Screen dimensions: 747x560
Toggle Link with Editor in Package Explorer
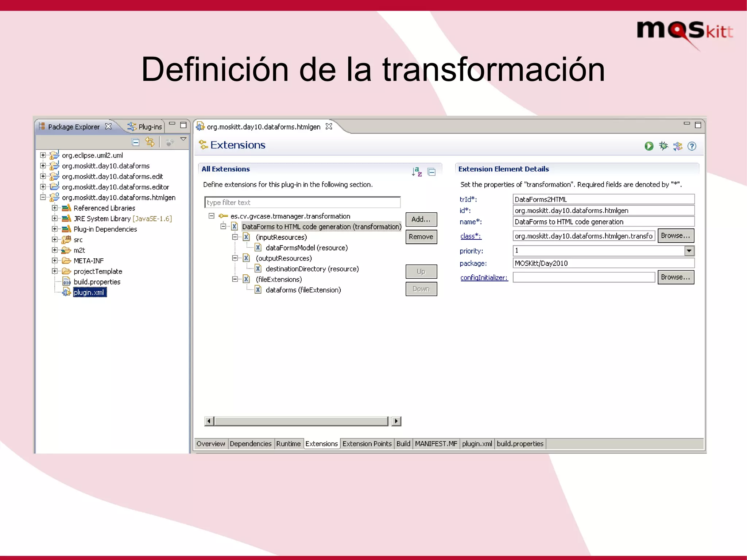point(150,142)
